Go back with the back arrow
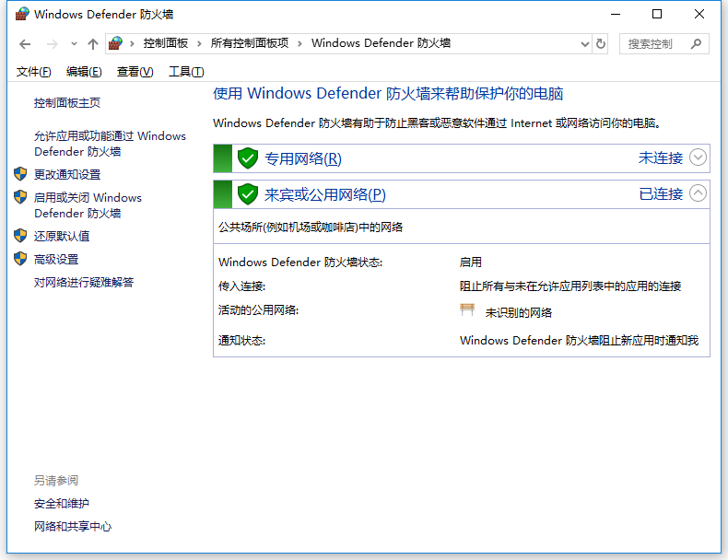 coord(25,44)
